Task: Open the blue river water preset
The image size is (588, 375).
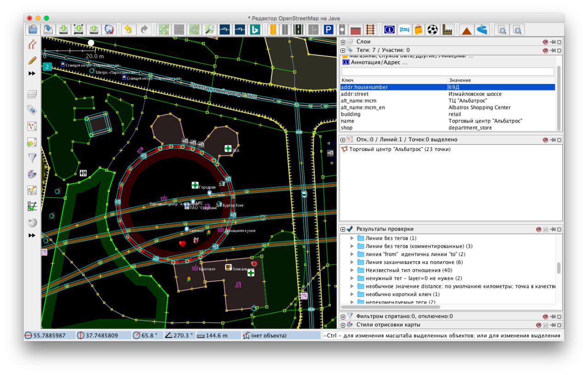Action: (481, 29)
